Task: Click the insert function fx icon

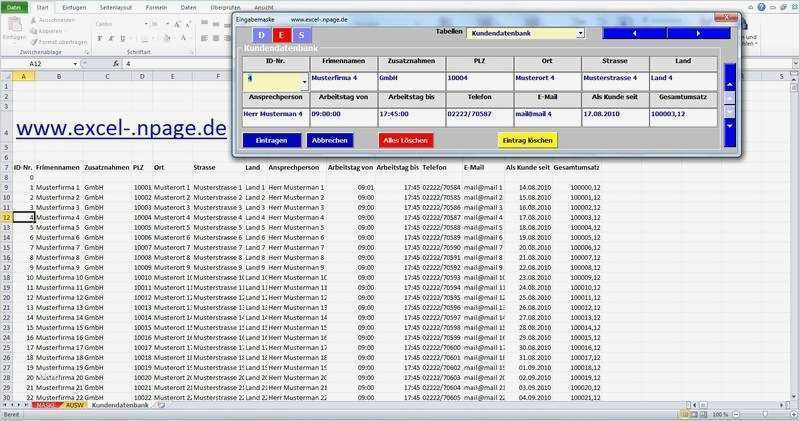Action: point(116,64)
